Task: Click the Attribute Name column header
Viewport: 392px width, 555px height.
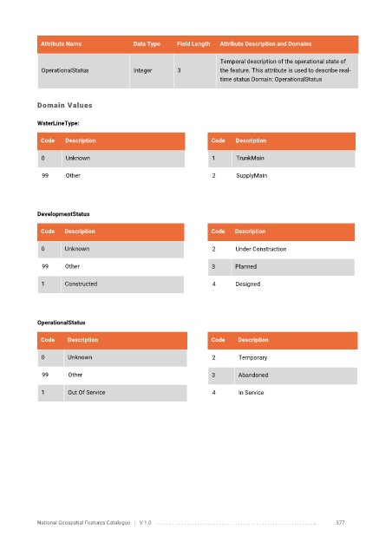Action: pyautogui.click(x=61, y=44)
